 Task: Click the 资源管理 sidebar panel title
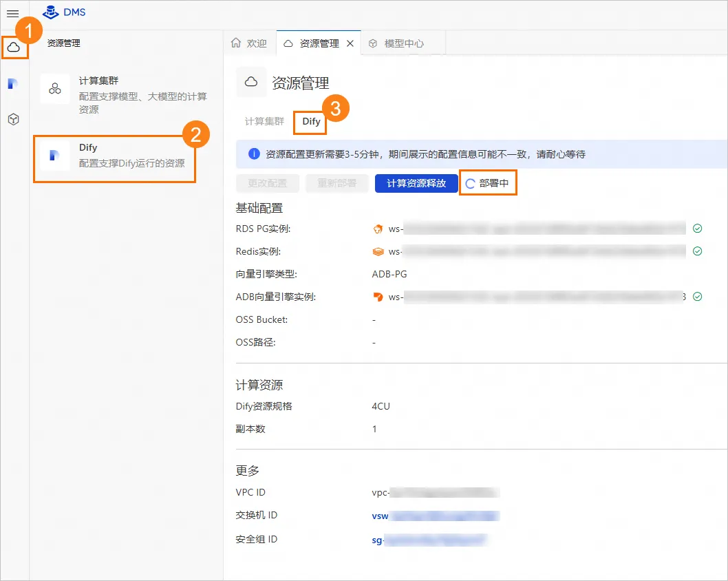[63, 43]
